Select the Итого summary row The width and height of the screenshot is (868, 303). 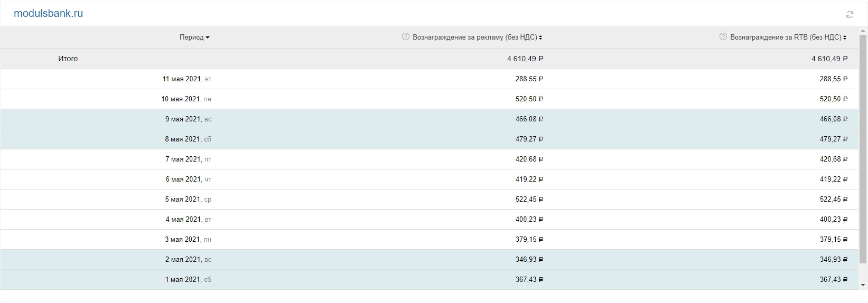[x=430, y=59]
